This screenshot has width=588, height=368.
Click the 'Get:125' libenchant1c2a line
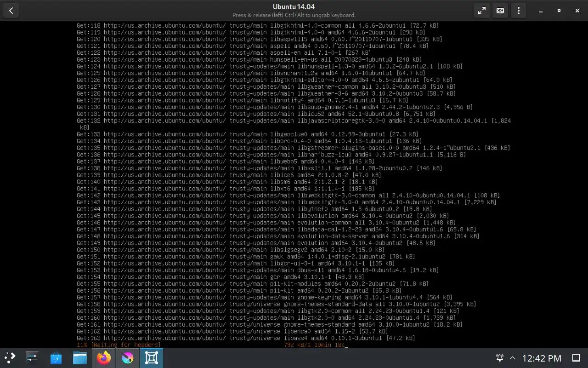pos(251,73)
